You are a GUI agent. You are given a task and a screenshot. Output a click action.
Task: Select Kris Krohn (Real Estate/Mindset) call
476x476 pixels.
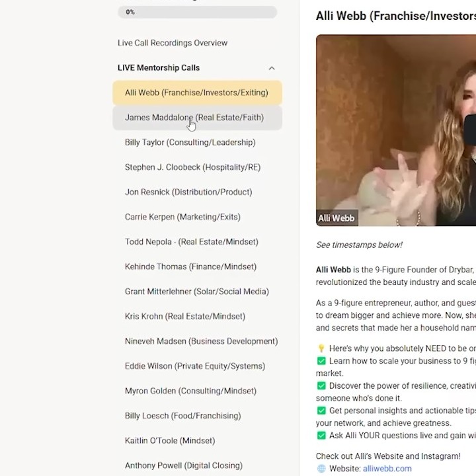click(x=184, y=317)
